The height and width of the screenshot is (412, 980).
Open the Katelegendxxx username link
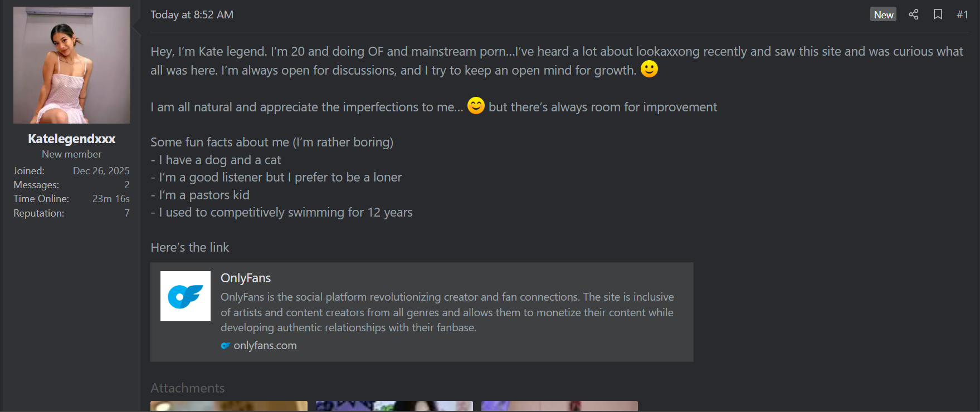(72, 139)
